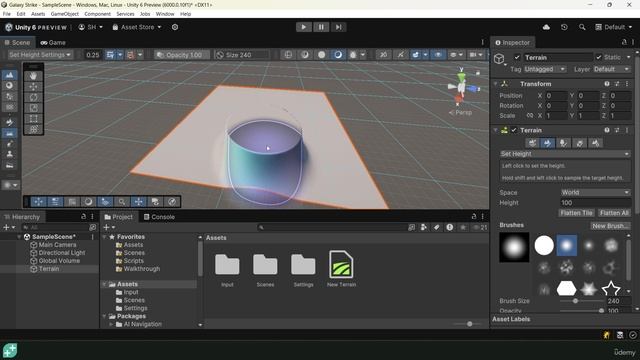
Task: Select the Hand view tool in scene overlay
Action: click(x=33, y=76)
